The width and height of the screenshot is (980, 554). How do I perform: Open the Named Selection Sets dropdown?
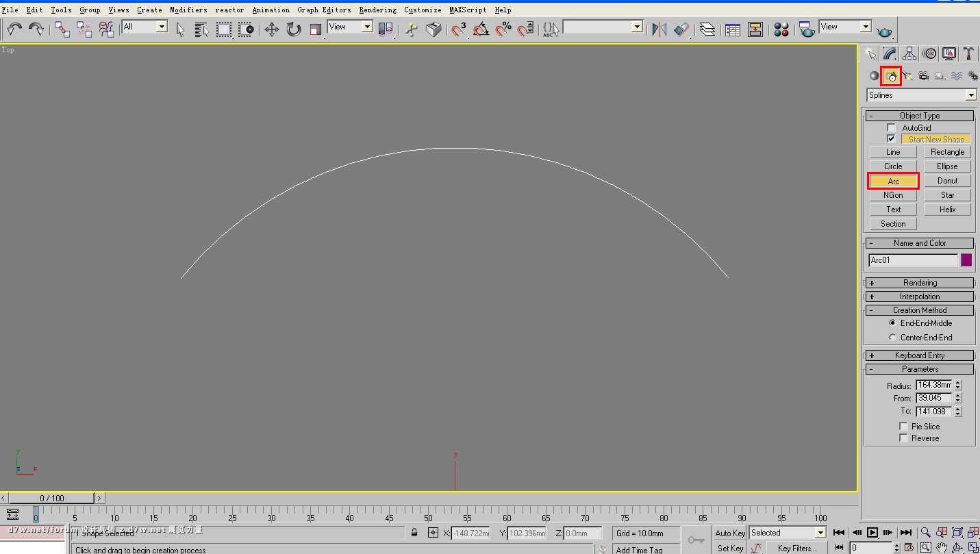(603, 27)
